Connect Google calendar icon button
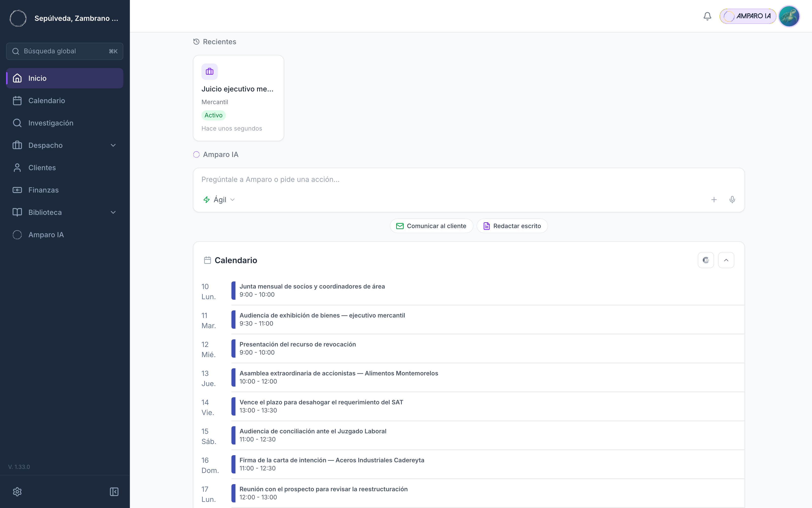812x508 pixels. coord(706,260)
